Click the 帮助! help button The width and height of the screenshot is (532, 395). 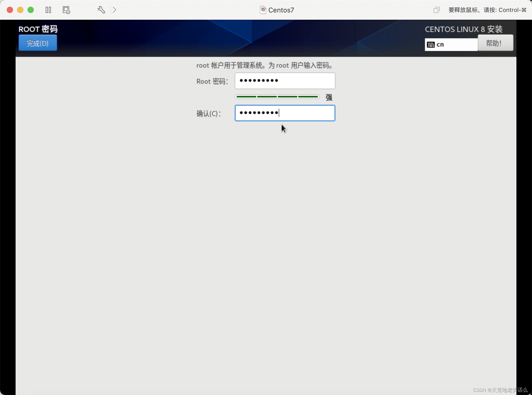[x=495, y=43]
